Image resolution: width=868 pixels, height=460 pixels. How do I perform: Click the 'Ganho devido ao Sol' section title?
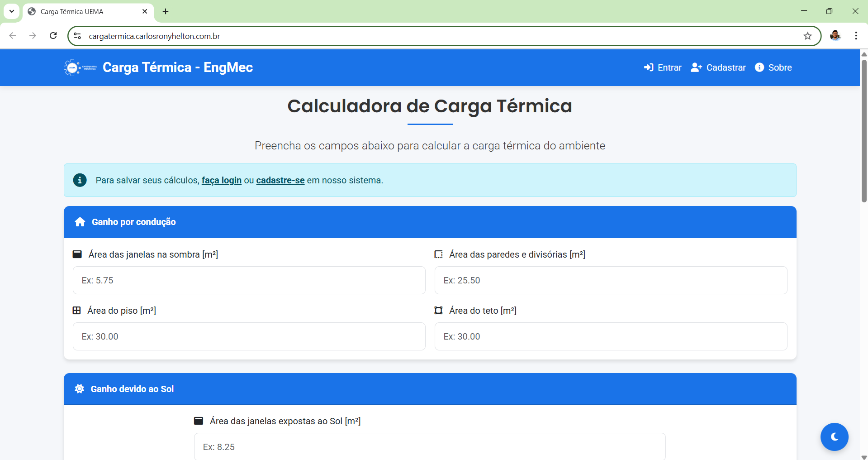pyautogui.click(x=132, y=389)
